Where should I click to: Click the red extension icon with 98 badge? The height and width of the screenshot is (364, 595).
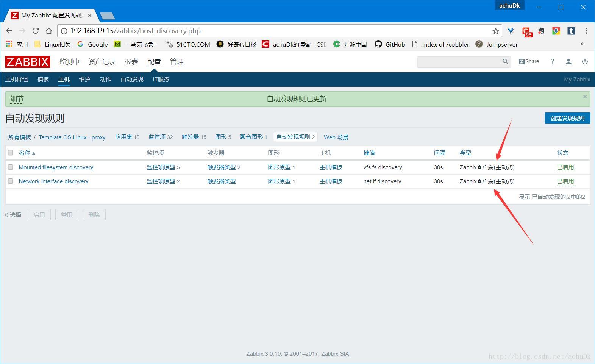click(526, 31)
